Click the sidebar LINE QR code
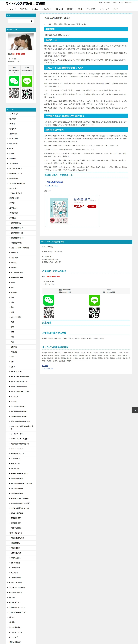138x644 pixels. (27, 93)
